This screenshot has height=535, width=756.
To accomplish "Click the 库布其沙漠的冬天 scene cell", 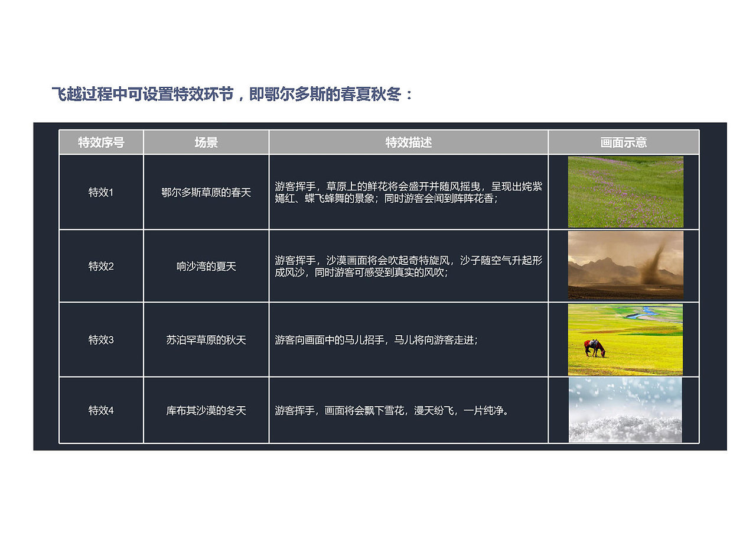I will coord(206,410).
